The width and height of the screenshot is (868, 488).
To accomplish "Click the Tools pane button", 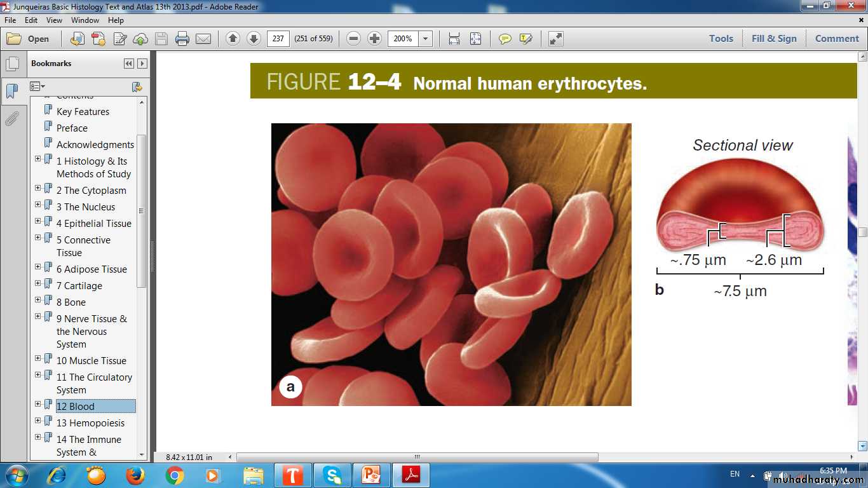I will click(x=721, y=39).
